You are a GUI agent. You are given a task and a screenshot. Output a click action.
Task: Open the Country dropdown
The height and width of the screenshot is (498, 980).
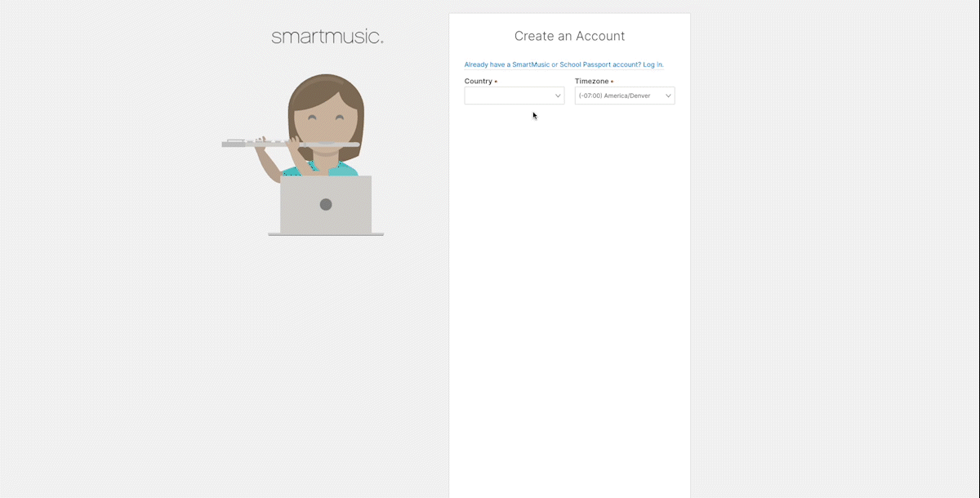514,96
